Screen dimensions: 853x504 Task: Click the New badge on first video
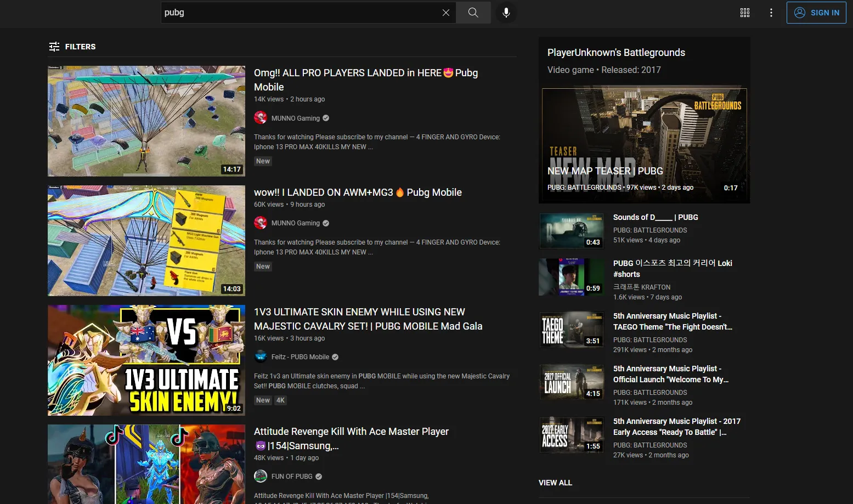(263, 161)
